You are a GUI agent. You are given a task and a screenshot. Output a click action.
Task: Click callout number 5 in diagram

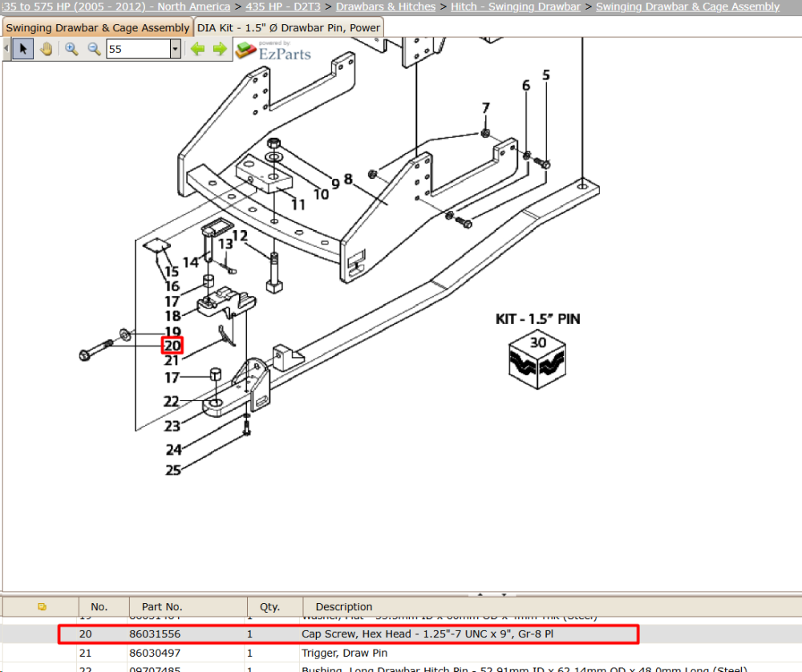click(546, 75)
